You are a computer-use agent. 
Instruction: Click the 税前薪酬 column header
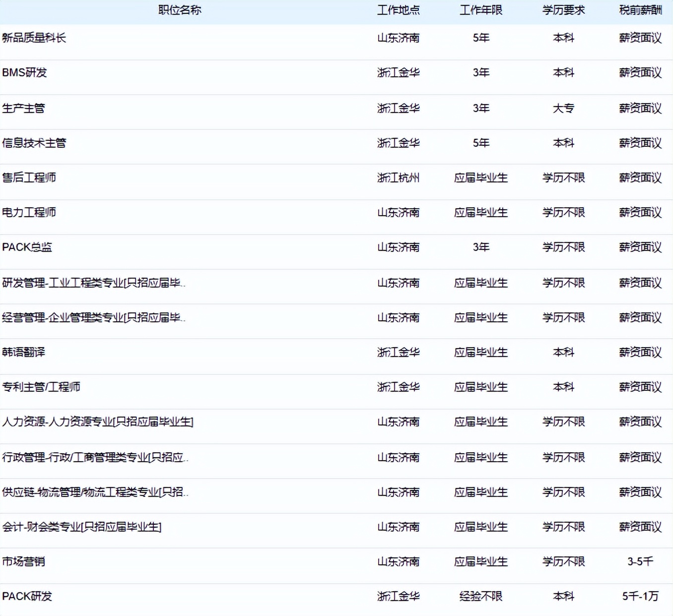[640, 9]
